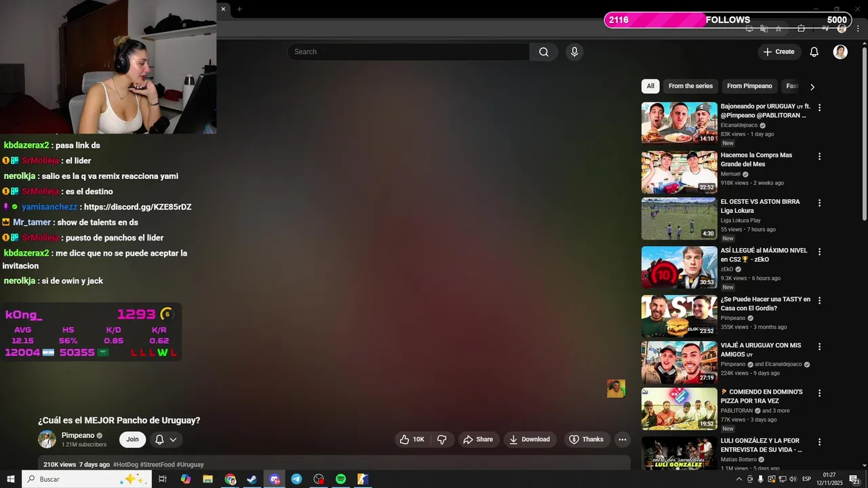Open options for VIAJÉ A URUGUAY video
This screenshot has width=868, height=488.
point(819,346)
